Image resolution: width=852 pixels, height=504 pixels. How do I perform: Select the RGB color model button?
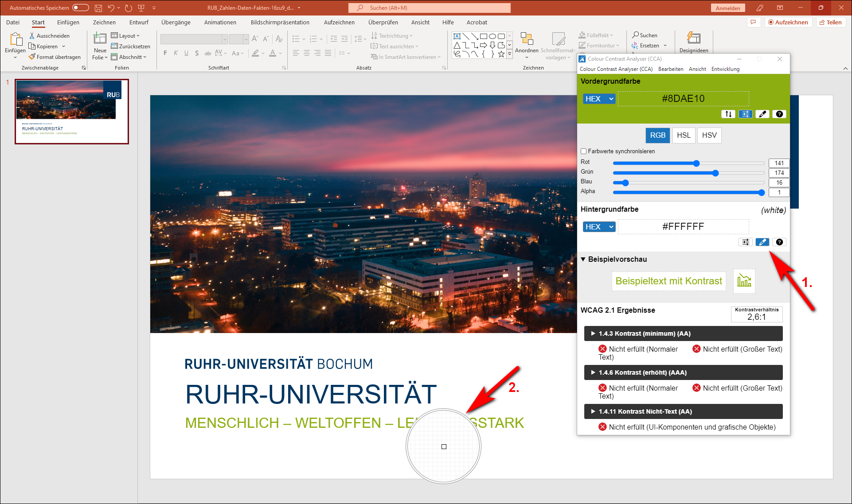point(658,136)
